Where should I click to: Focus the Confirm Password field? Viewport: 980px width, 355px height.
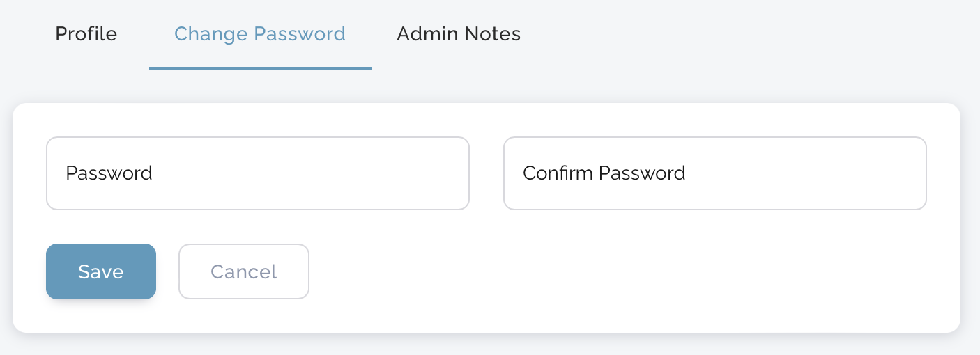tap(714, 173)
